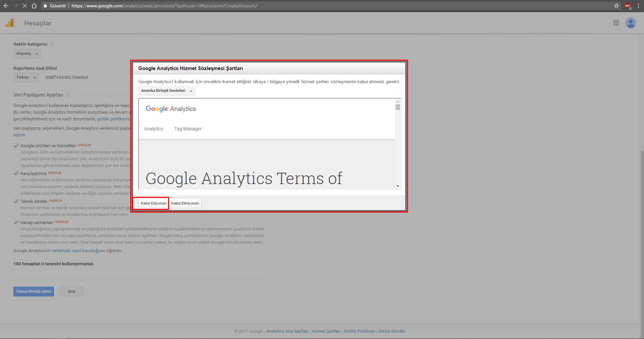
Task: Open the Google apps grid icon
Action: pyautogui.click(x=616, y=23)
